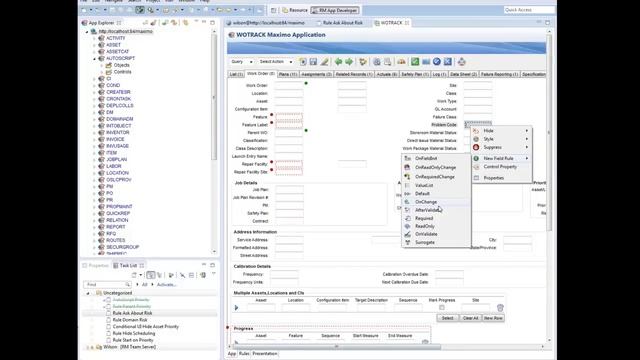Screen dimensions: 640x360
Task: Click the green checkmark icon in toolbar
Action: [415, 62]
